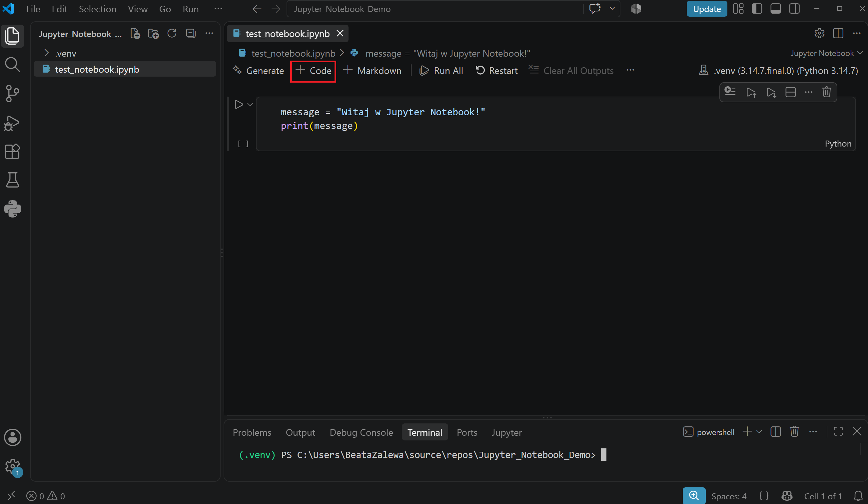This screenshot has width=868, height=504.
Task: Kill the terminal with trash icon
Action: [794, 431]
